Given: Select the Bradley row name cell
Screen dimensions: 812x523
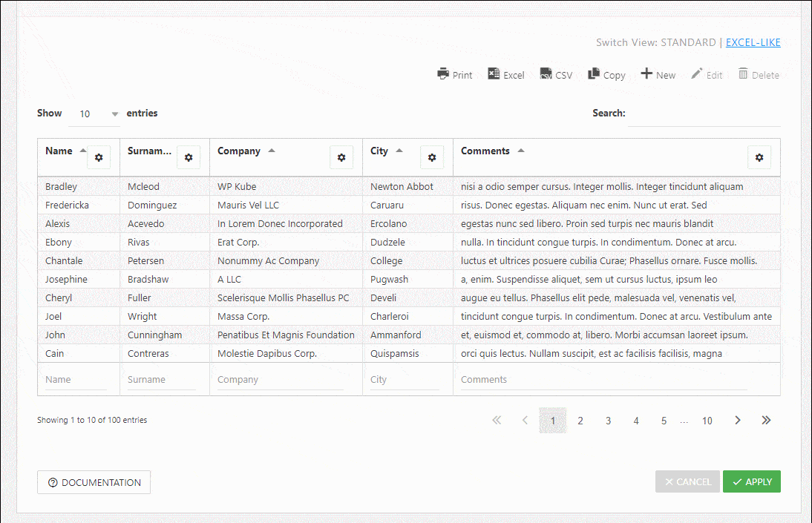Looking at the screenshot, I should pos(79,186).
